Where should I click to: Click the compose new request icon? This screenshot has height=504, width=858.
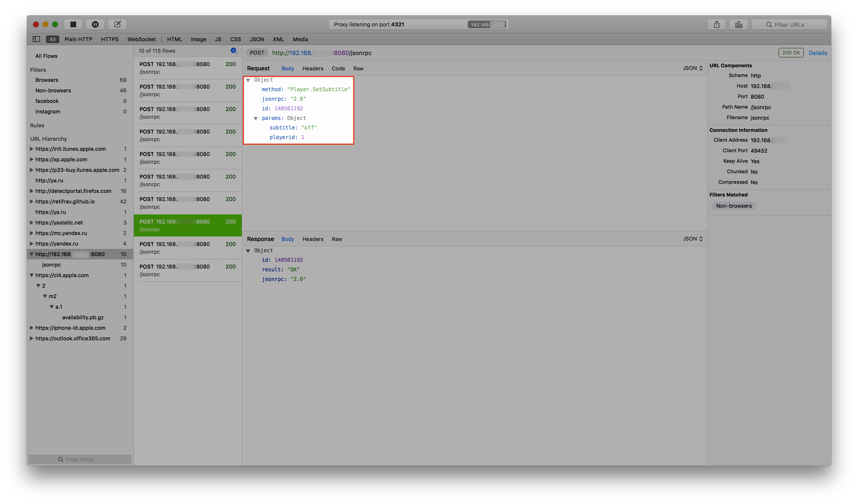[x=117, y=24]
